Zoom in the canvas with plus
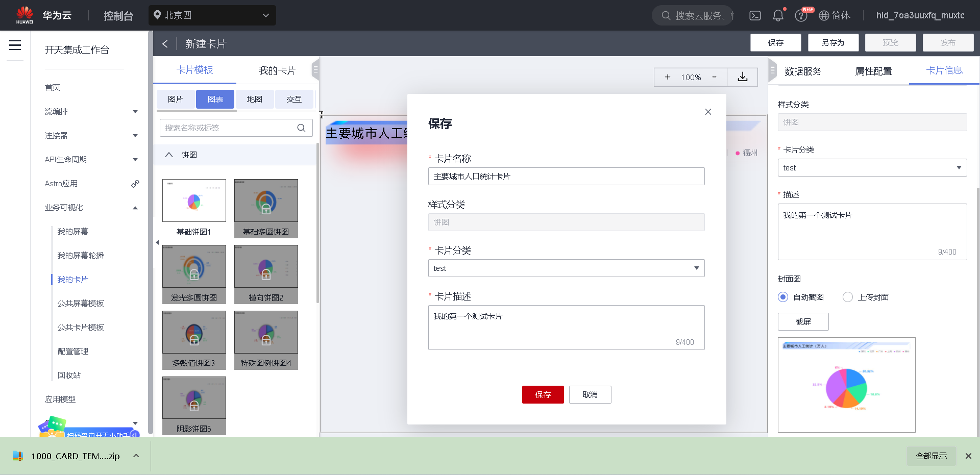Image resolution: width=980 pixels, height=475 pixels. point(667,77)
